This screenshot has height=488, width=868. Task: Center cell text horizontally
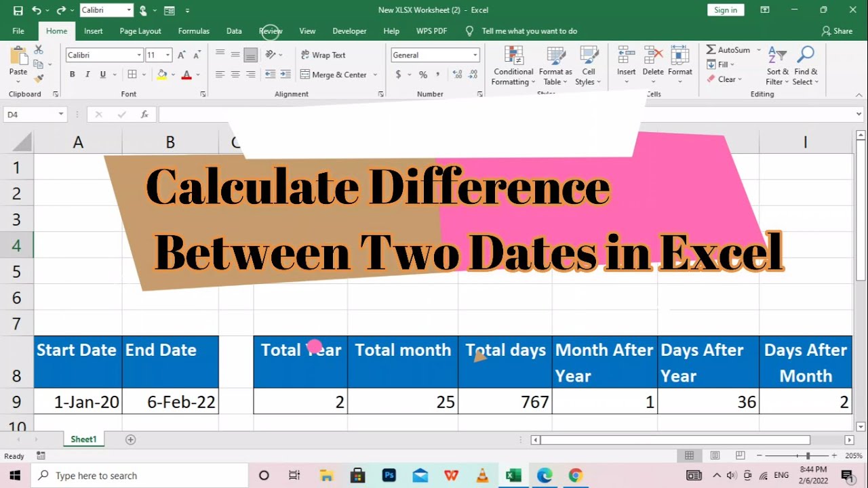(235, 75)
